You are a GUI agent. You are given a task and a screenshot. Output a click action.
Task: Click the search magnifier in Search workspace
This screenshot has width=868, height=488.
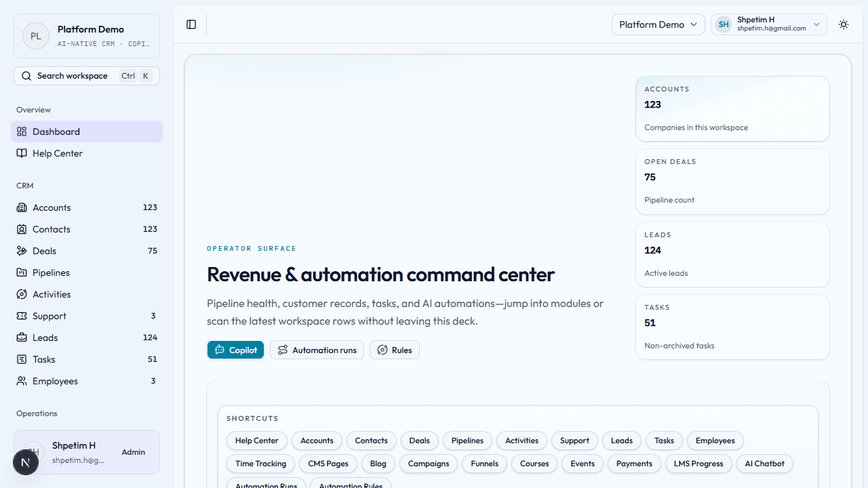point(26,76)
